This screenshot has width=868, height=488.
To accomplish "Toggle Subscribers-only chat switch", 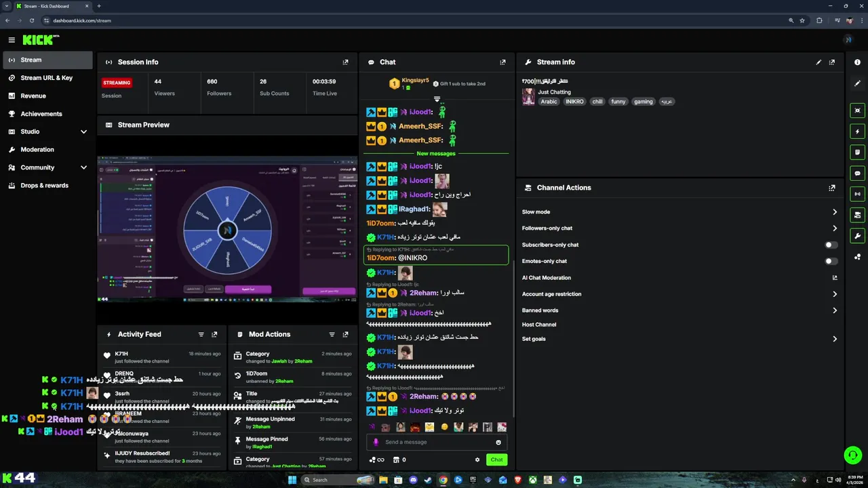I will click(831, 245).
